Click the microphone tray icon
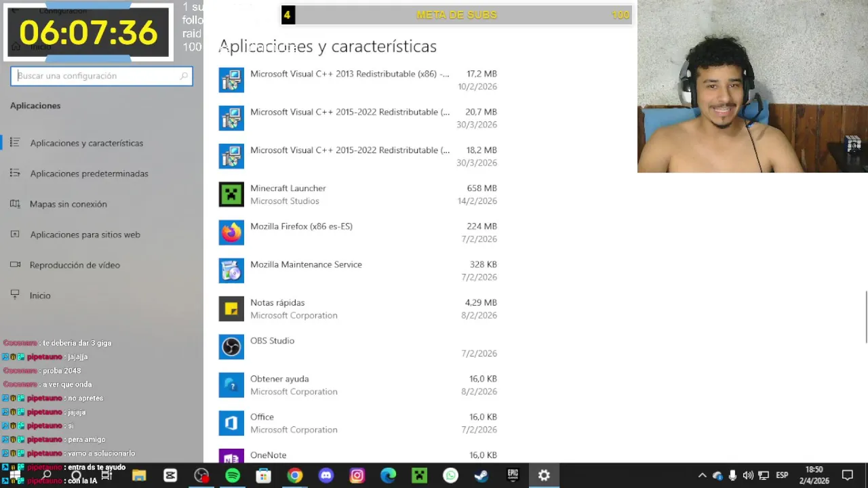Image resolution: width=868 pixels, height=488 pixels. [x=733, y=476]
